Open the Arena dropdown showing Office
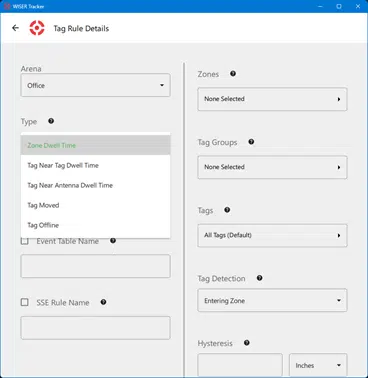Image resolution: width=368 pixels, height=378 pixels. [95, 85]
